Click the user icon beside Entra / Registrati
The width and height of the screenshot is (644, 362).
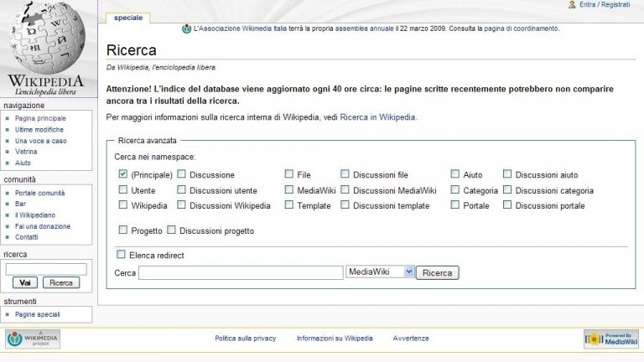tap(572, 4)
